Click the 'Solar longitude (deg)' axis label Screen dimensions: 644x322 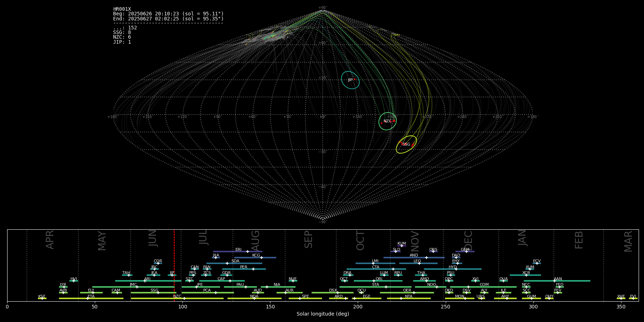(x=323, y=314)
